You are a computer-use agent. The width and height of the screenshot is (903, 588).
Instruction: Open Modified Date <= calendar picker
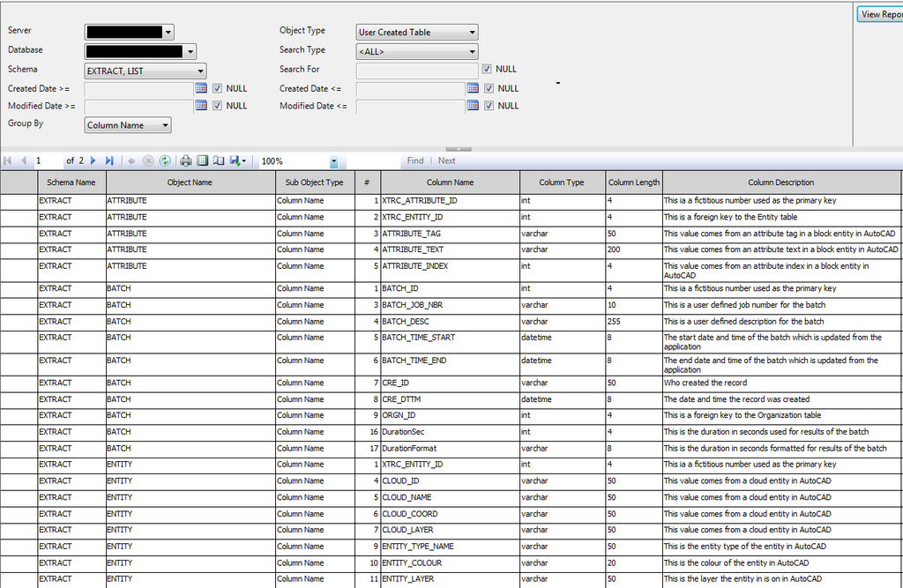coord(473,106)
